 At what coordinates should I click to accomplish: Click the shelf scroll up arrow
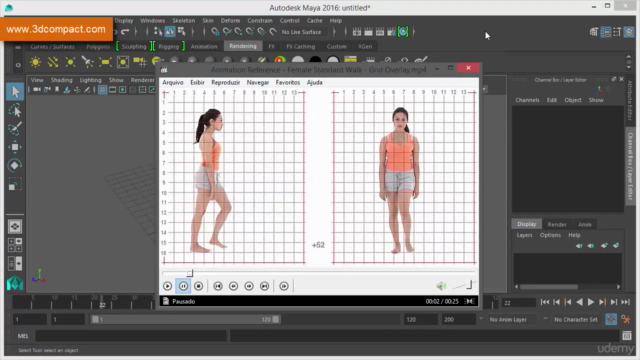point(629,57)
